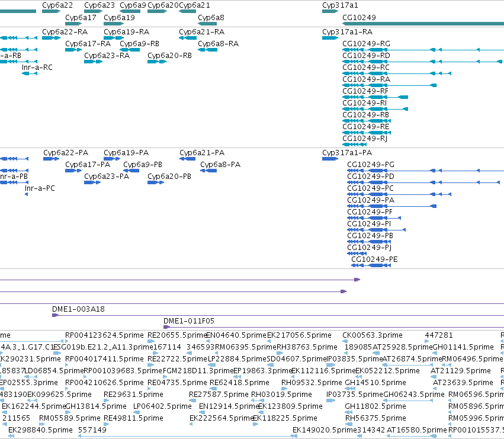The image size is (504, 439).
Task: Click protein Cyp6a19-PA label
Action: pos(126,153)
